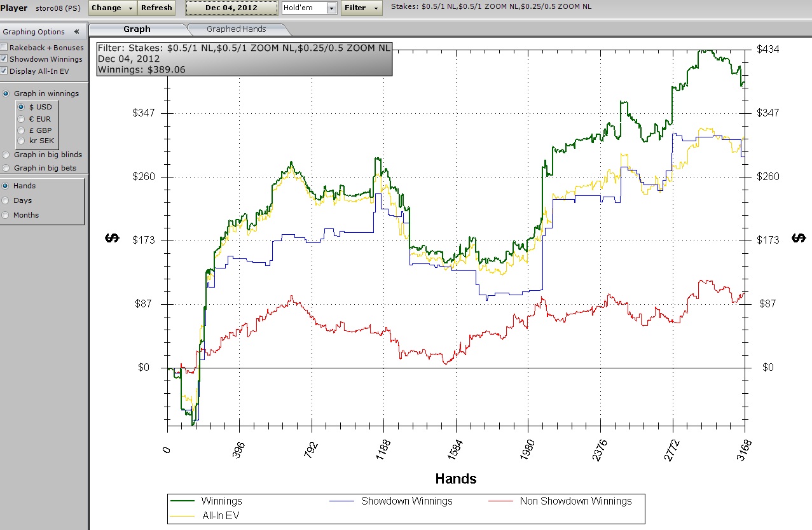Open the Filter dropdown menu
Screen dimensions: 812x530
click(x=361, y=8)
